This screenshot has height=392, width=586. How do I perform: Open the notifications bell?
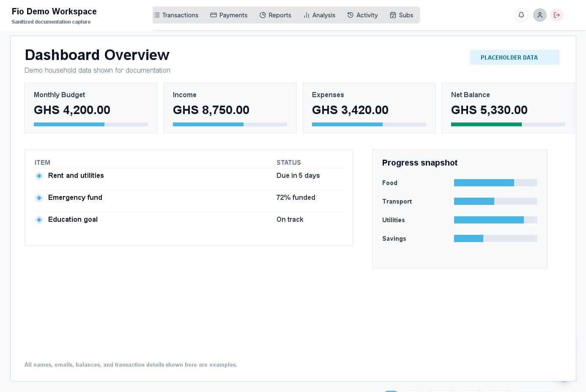click(x=521, y=15)
